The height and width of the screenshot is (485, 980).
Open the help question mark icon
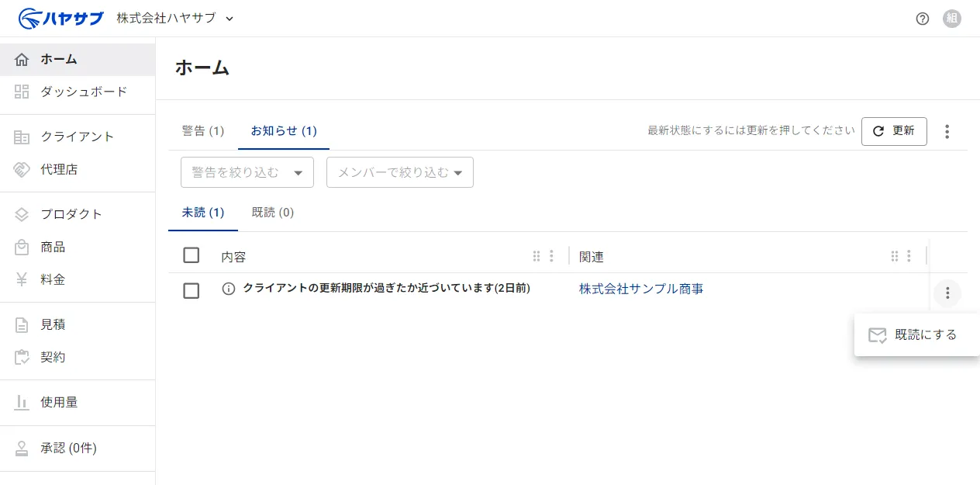[x=923, y=19]
